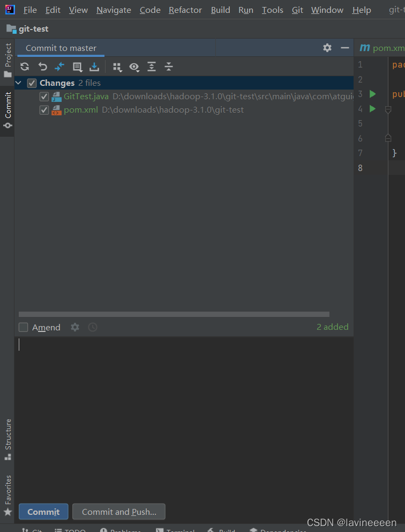The height and width of the screenshot is (532, 405).
Task: Click the pom.xml file type icon
Action: 56,110
